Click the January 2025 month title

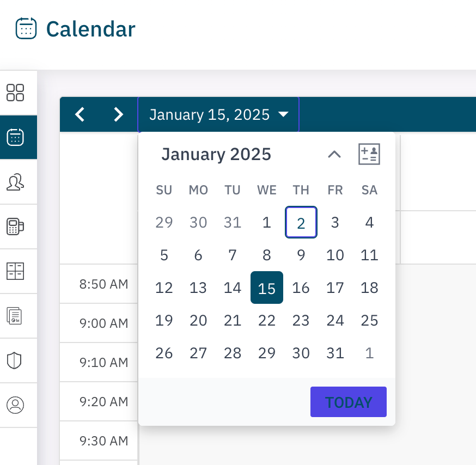(x=216, y=155)
